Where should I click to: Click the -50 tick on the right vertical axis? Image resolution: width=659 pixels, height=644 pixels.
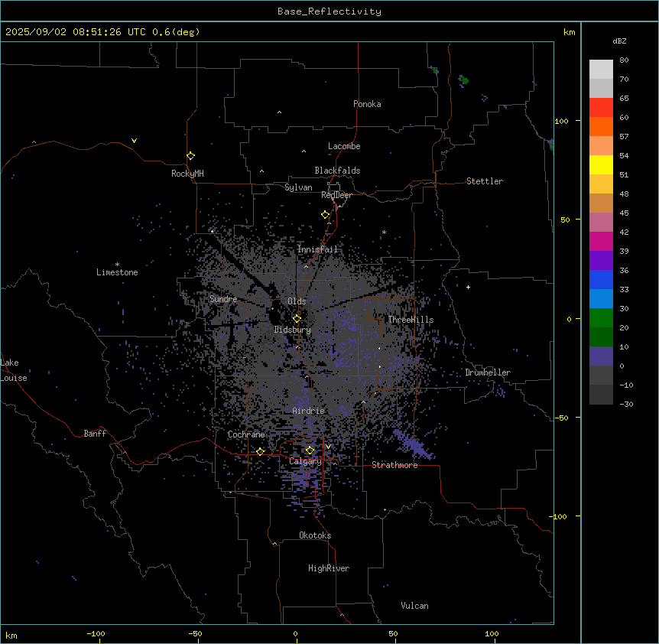(x=561, y=418)
